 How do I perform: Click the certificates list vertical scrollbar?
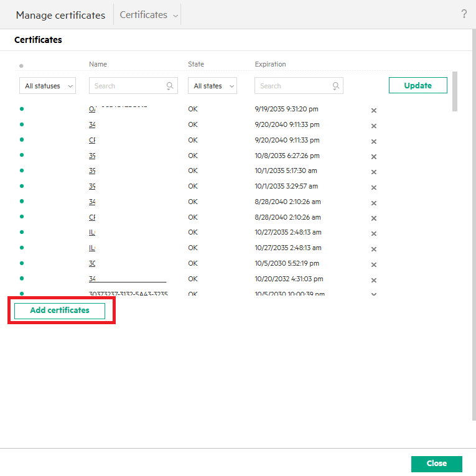tap(455, 91)
